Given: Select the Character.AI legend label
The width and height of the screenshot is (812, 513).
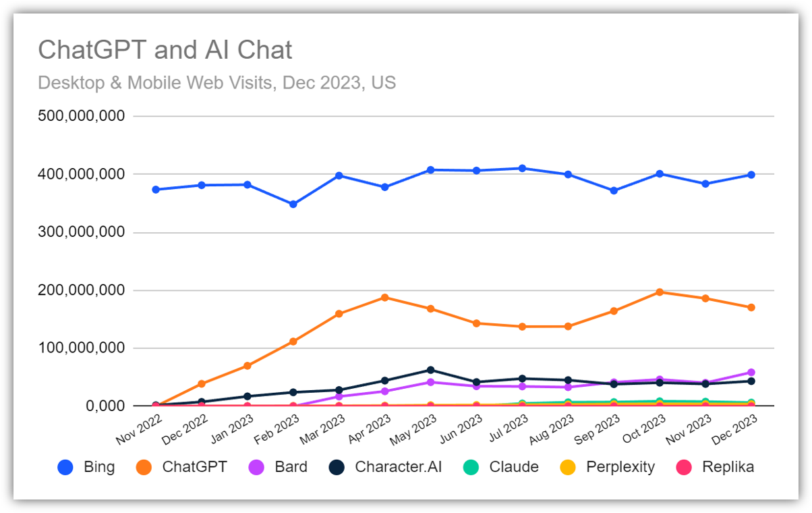Looking at the screenshot, I should pyautogui.click(x=399, y=467).
